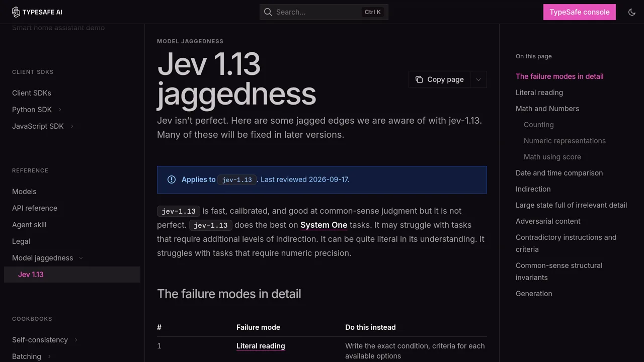The image size is (644, 362).
Task: Toggle dark mode moon icon
Action: pyautogui.click(x=632, y=12)
